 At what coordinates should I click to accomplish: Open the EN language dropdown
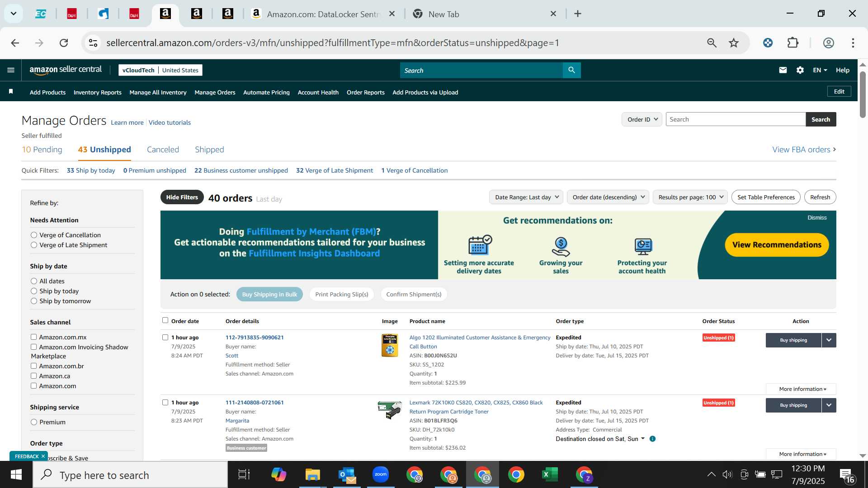(820, 70)
